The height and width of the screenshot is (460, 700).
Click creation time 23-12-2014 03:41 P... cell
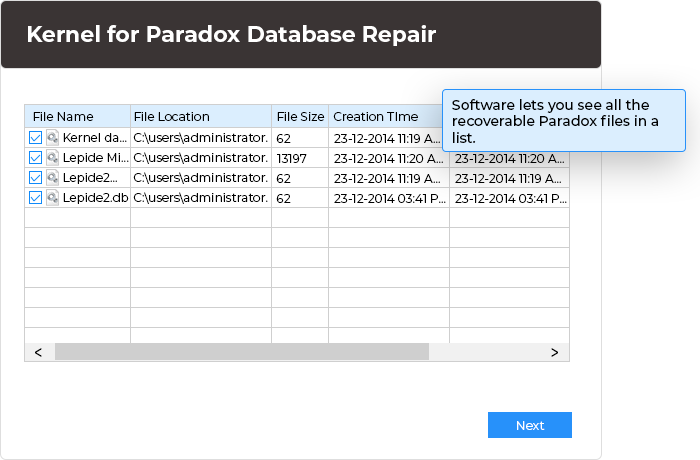389,198
